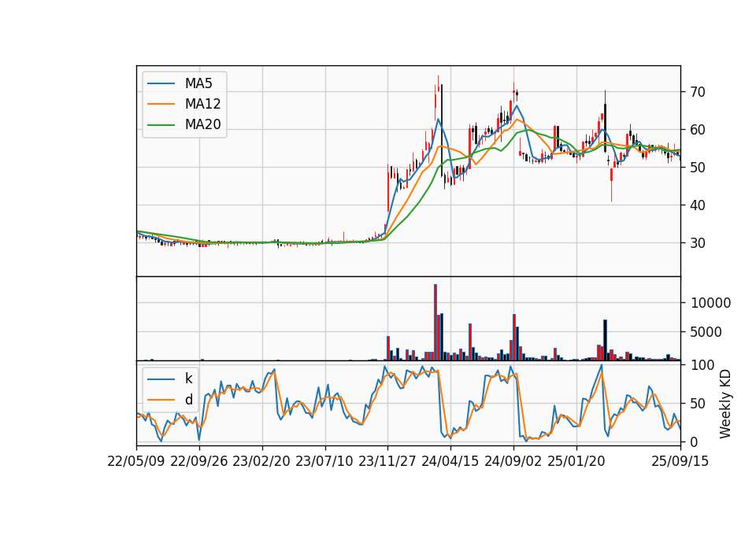
Task: Click the volume axis value 5000
Action: click(x=706, y=332)
